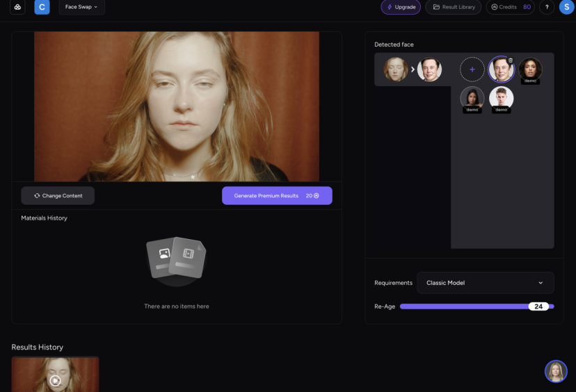Viewport: 576px width, 392px height.
Task: Click the detected source face thumbnail
Action: click(396, 70)
